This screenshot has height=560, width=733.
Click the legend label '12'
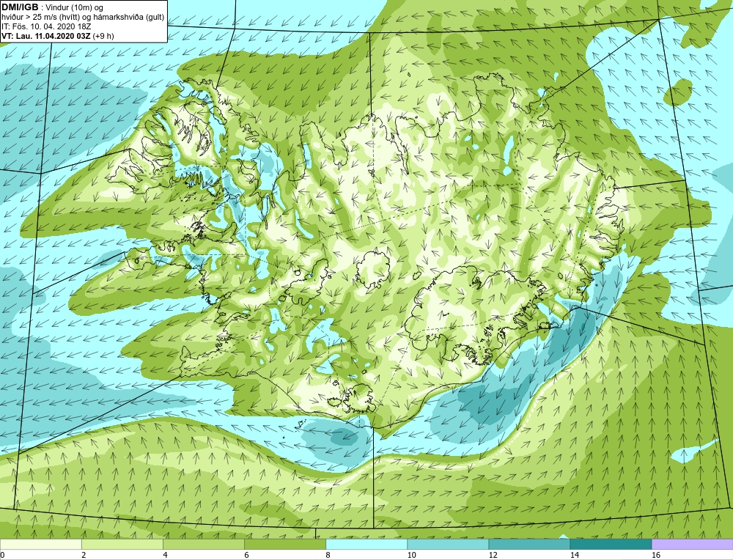pyautogui.click(x=493, y=555)
